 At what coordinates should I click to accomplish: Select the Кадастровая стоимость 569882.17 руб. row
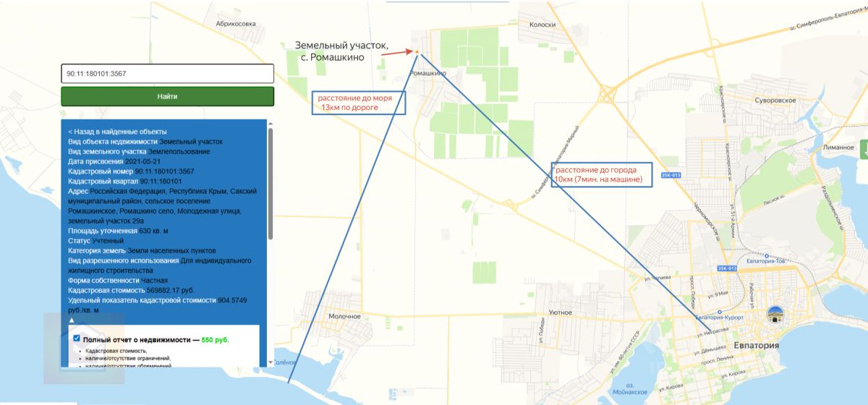pyautogui.click(x=131, y=290)
